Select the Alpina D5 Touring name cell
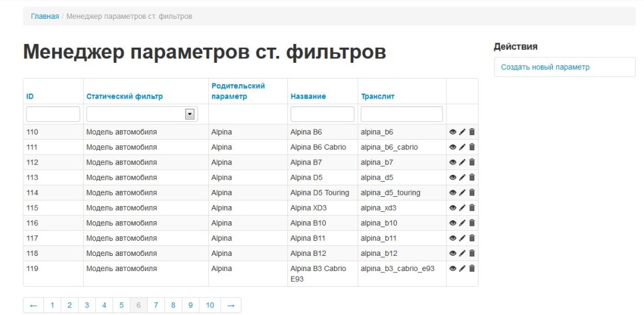This screenshot has width=644, height=315. [323, 192]
